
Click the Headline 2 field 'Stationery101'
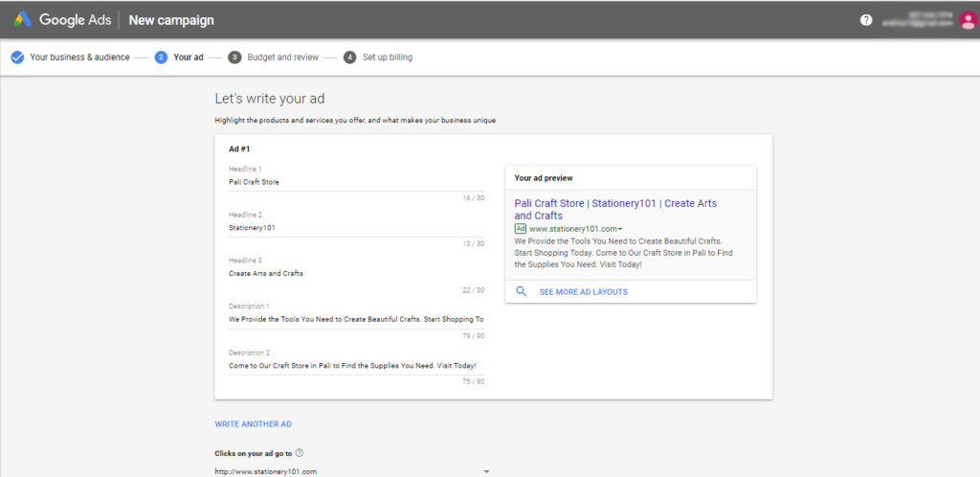point(357,228)
